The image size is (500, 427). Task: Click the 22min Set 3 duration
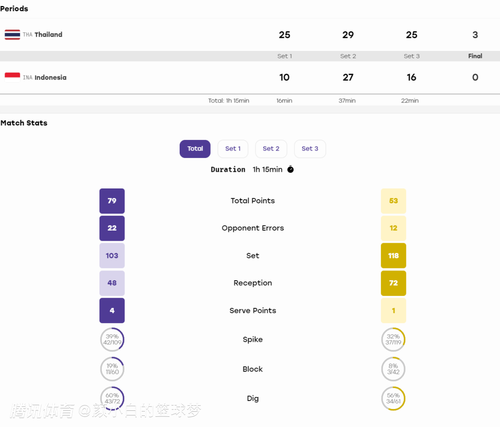tap(410, 101)
